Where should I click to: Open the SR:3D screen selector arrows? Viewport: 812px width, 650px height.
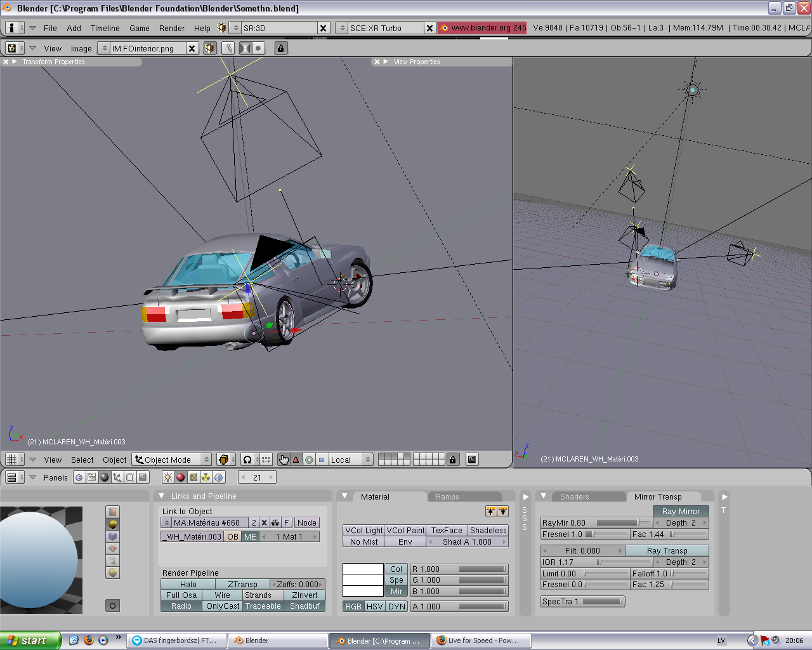[x=236, y=28]
